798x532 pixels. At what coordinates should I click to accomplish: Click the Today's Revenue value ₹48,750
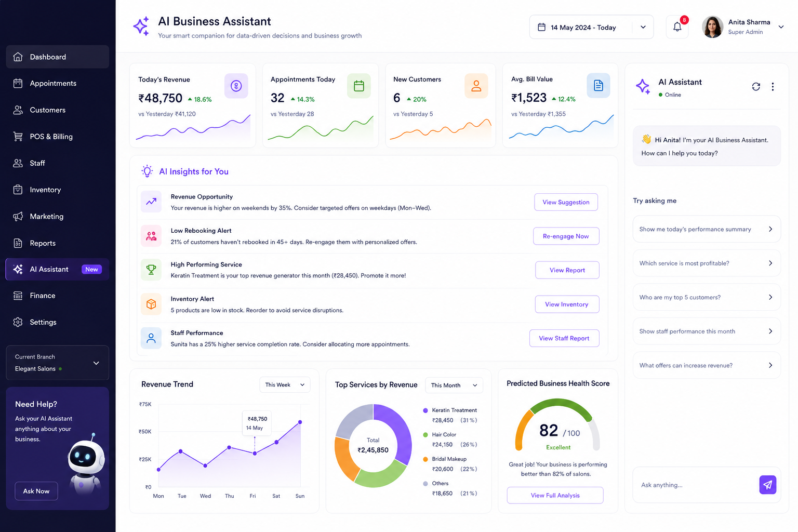(161, 98)
